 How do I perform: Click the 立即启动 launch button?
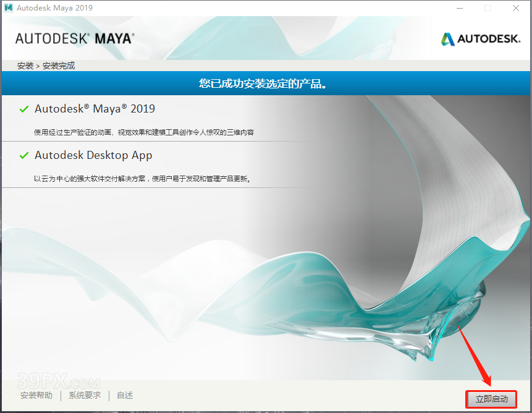491,399
